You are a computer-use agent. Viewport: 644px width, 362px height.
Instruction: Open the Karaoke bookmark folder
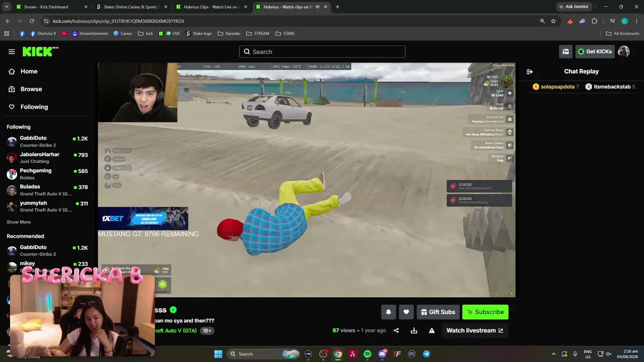(228, 34)
